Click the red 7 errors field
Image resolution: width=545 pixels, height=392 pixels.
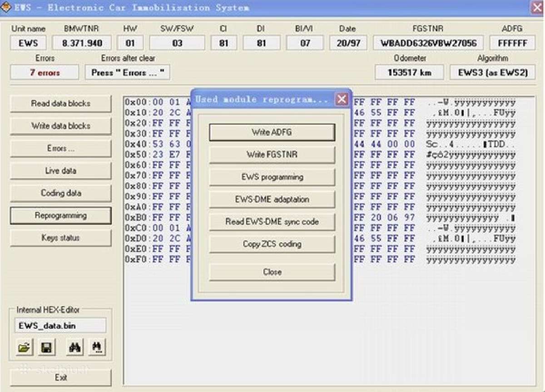[45, 73]
